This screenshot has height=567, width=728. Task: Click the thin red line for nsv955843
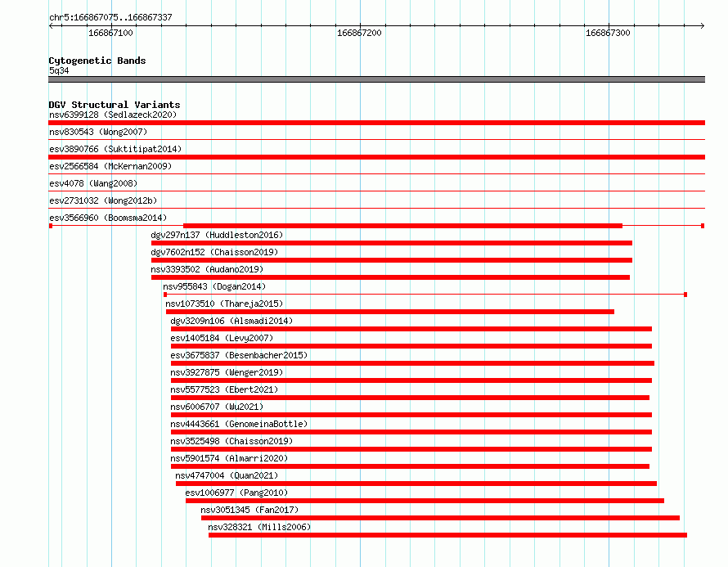pyautogui.click(x=425, y=295)
